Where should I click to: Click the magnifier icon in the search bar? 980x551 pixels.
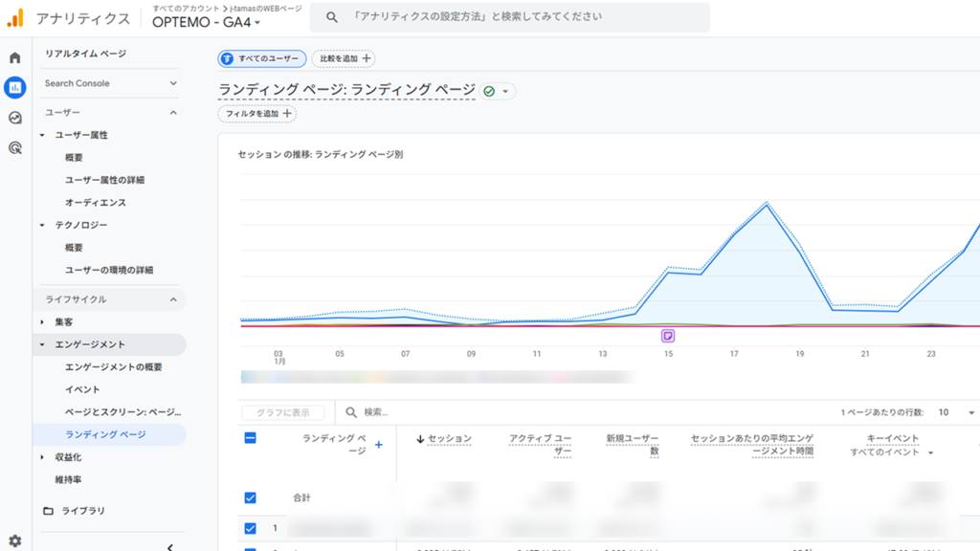coord(330,16)
